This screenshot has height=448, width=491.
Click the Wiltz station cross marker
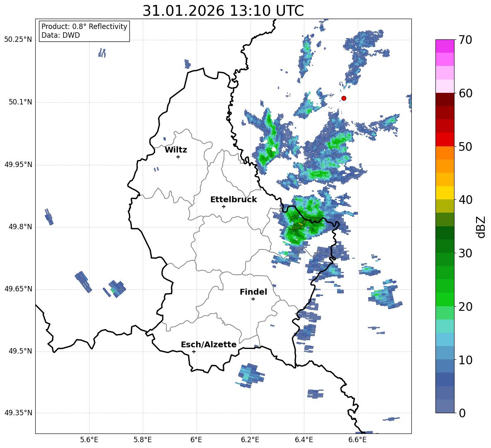click(178, 157)
